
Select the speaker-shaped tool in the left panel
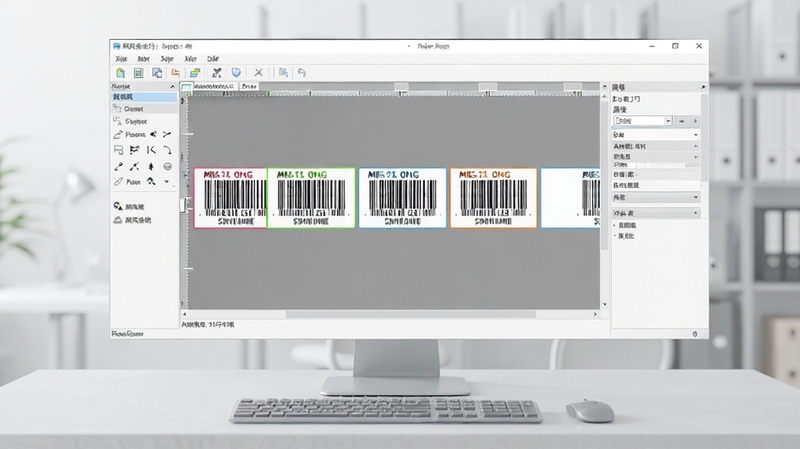coord(153,134)
